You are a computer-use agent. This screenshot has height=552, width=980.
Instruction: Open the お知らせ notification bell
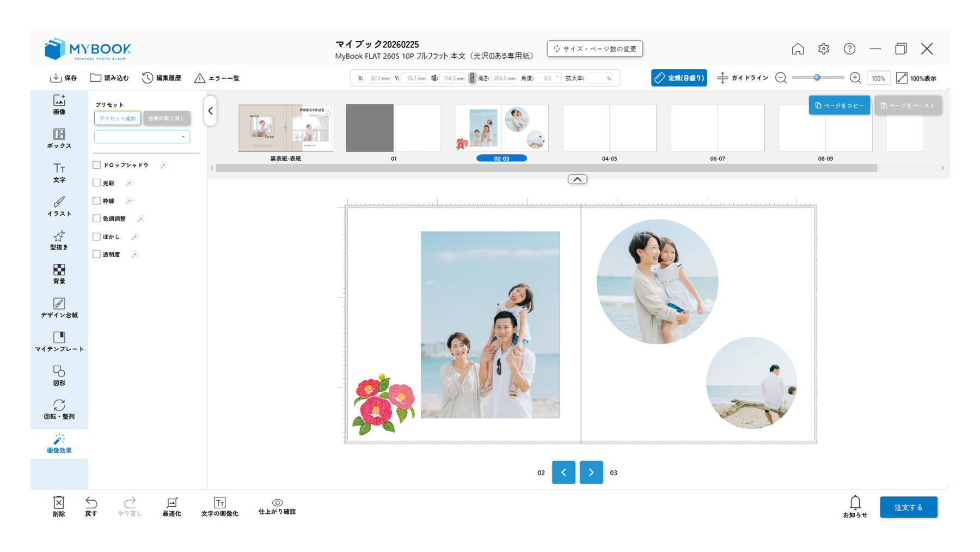pos(855,502)
